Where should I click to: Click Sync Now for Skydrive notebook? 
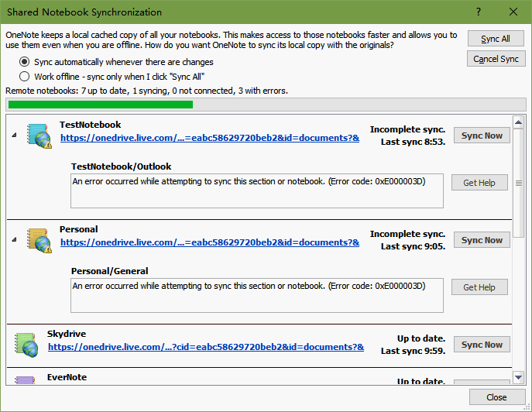click(482, 345)
